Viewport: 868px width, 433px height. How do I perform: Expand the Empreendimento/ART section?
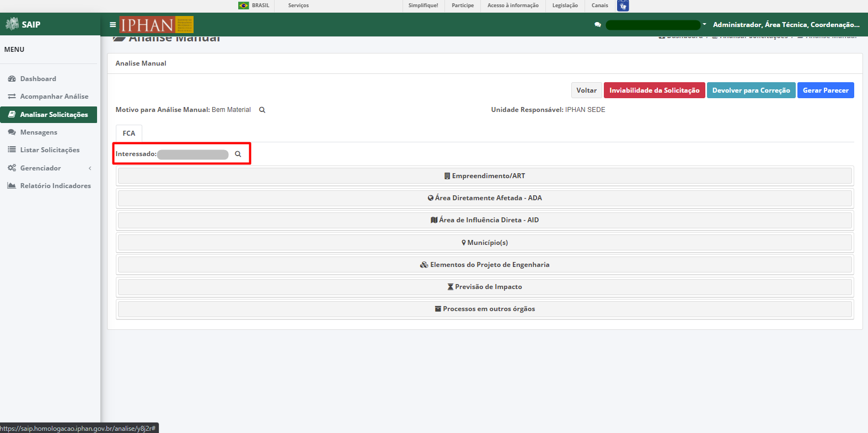pos(485,176)
